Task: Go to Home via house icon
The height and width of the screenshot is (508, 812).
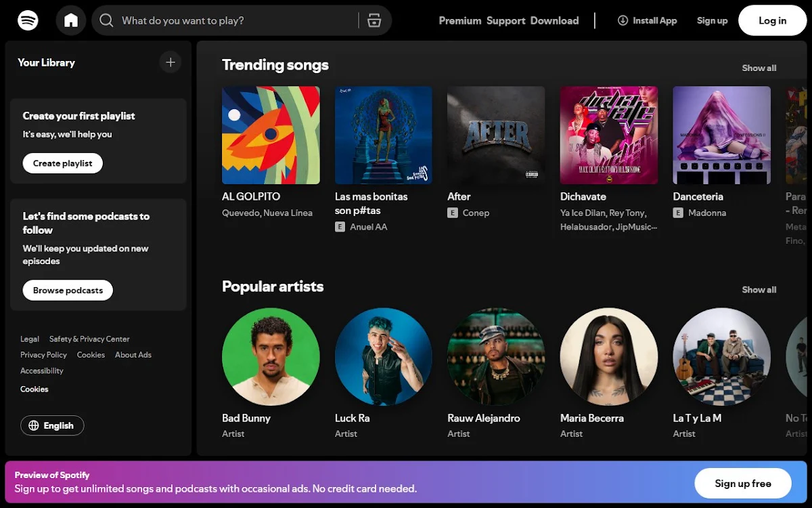Action: click(x=71, y=20)
